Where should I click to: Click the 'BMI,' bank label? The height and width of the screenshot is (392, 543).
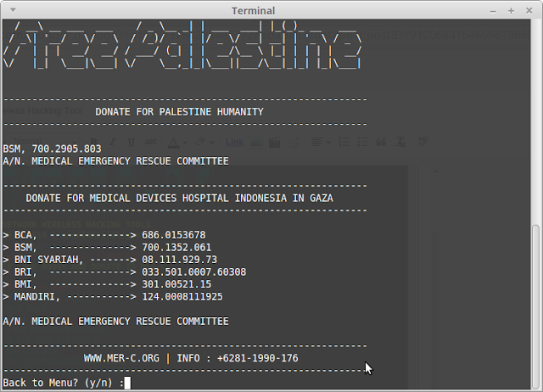point(25,284)
